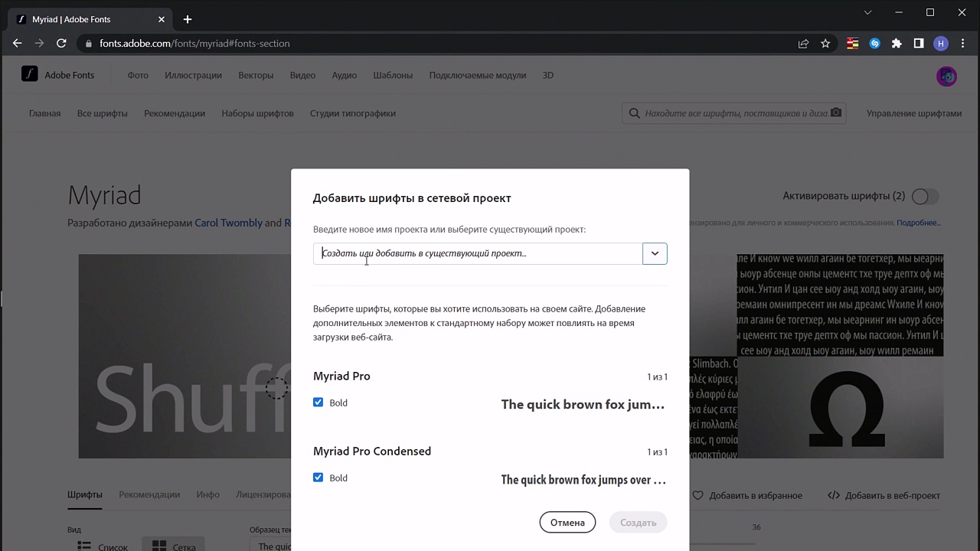Open Фото menu item
980x551 pixels.
(x=138, y=75)
